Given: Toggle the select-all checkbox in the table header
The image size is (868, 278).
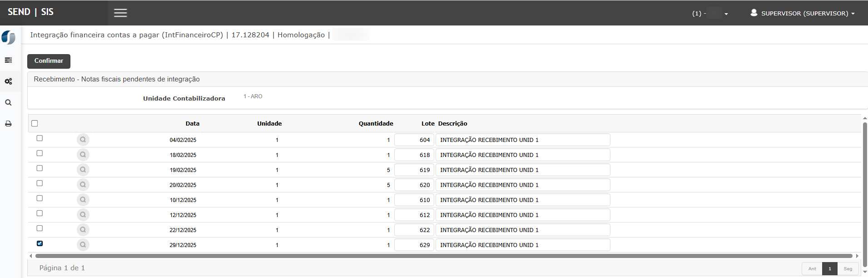Looking at the screenshot, I should [35, 123].
